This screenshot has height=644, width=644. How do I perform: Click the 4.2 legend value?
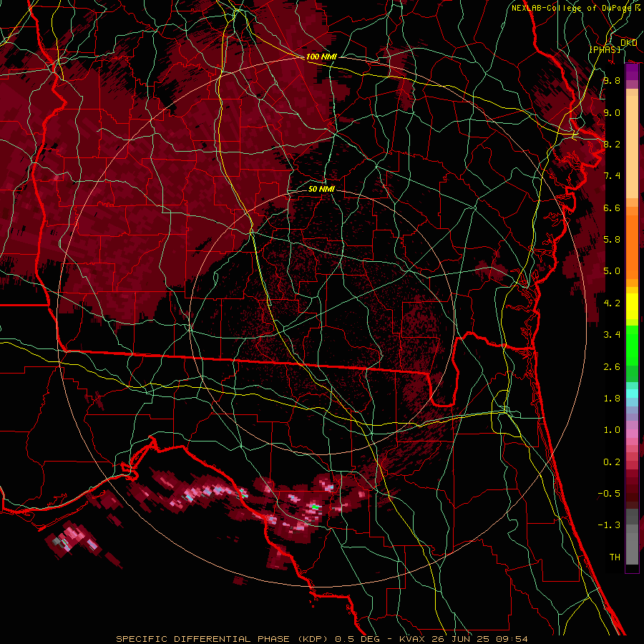(612, 303)
